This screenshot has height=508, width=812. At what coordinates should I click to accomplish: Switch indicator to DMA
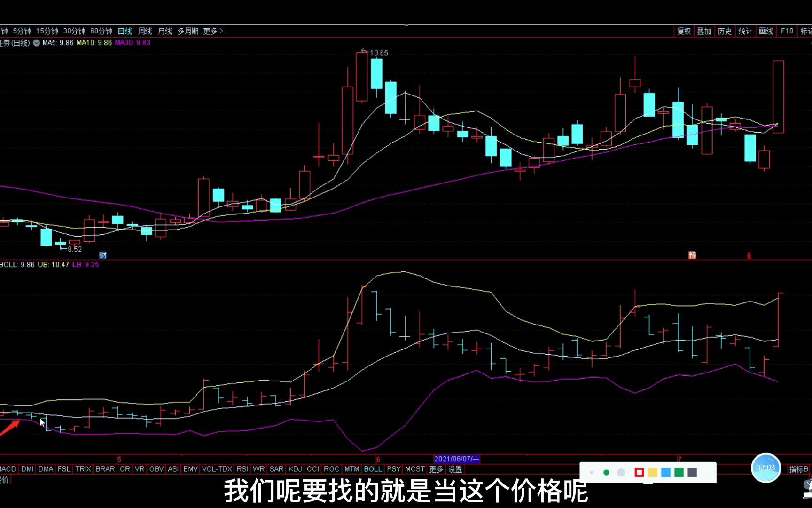46,469
